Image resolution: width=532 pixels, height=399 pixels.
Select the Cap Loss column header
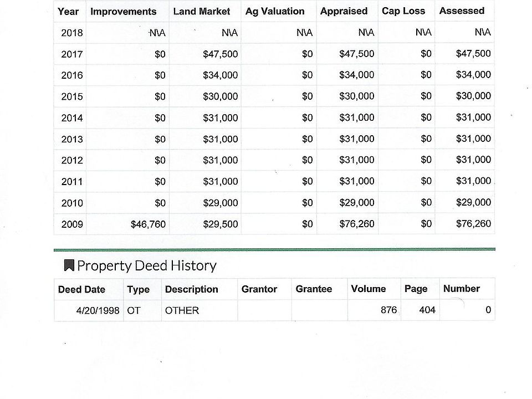point(403,11)
